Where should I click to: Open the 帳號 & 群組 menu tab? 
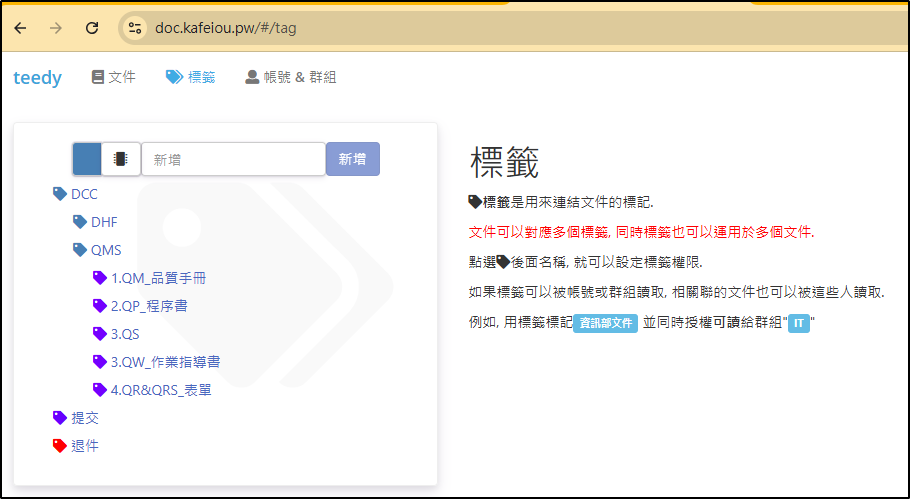click(x=291, y=77)
